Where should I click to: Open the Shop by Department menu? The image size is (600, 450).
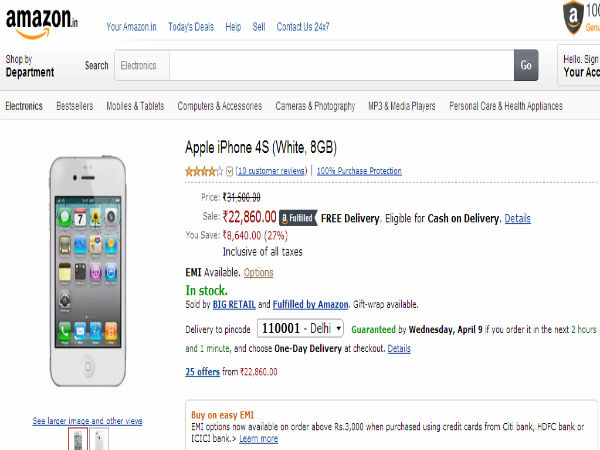click(30, 66)
